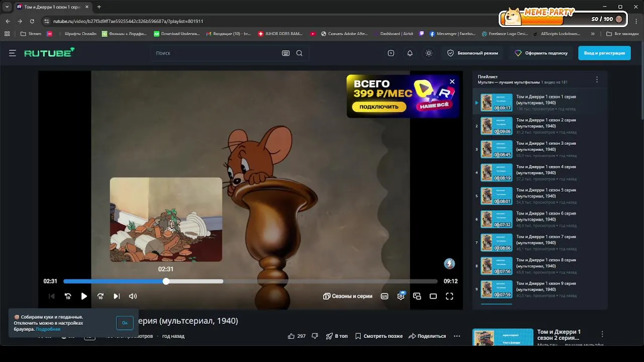Toggle light/dark theme sun icon
The image size is (644, 362).
[x=429, y=53]
